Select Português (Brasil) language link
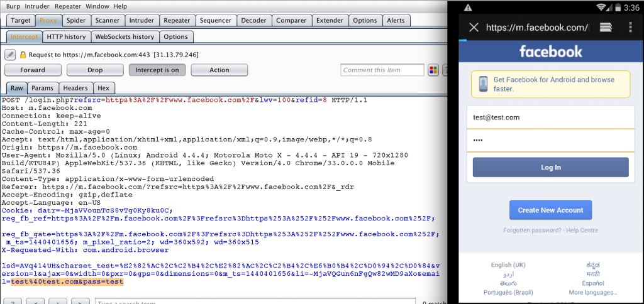 click(508, 293)
